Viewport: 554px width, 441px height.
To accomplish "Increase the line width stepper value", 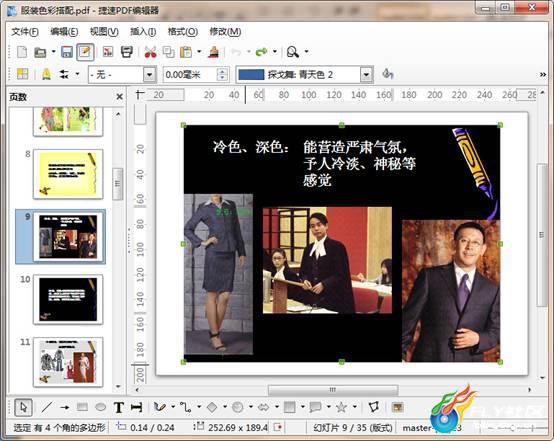I will [x=222, y=71].
